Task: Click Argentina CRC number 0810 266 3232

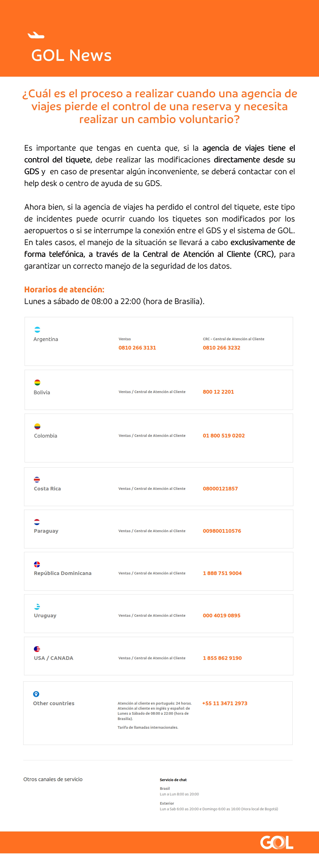Action: tap(221, 348)
